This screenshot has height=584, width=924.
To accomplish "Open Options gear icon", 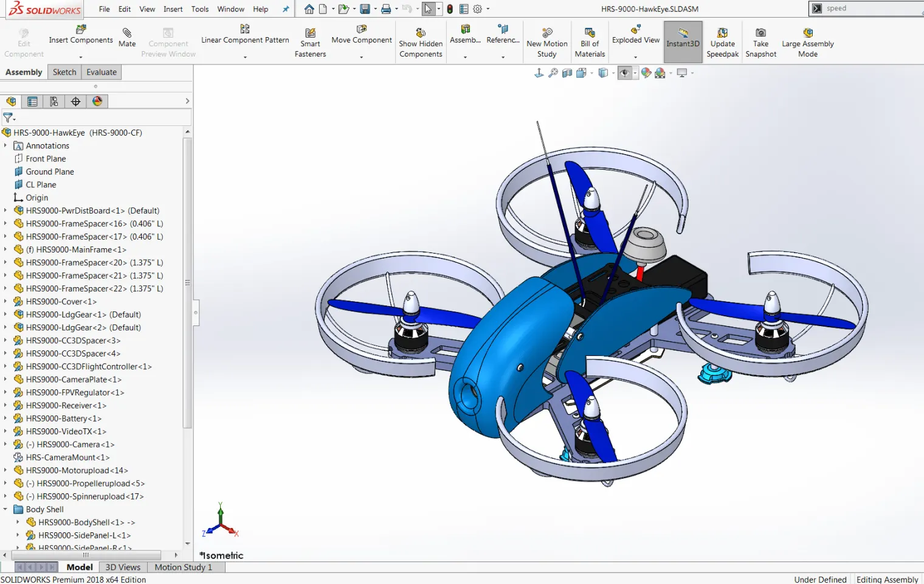I will tap(478, 9).
